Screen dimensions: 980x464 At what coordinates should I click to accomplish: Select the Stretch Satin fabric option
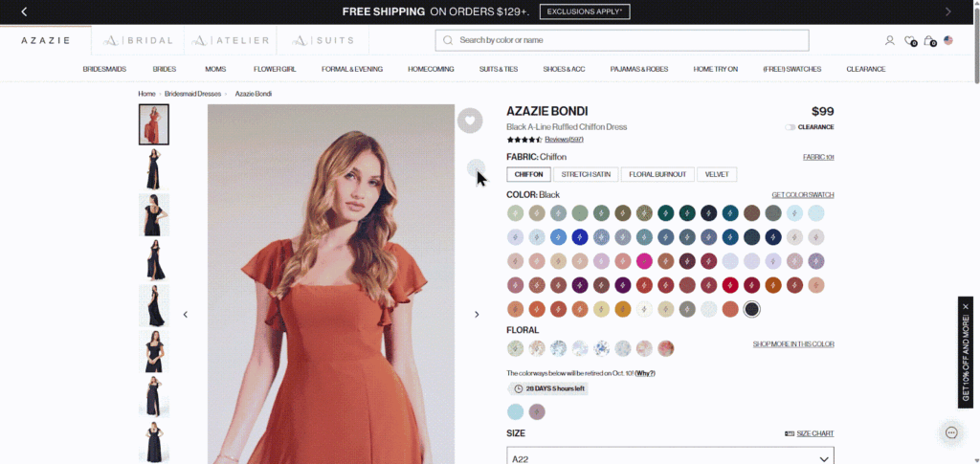pyautogui.click(x=586, y=174)
